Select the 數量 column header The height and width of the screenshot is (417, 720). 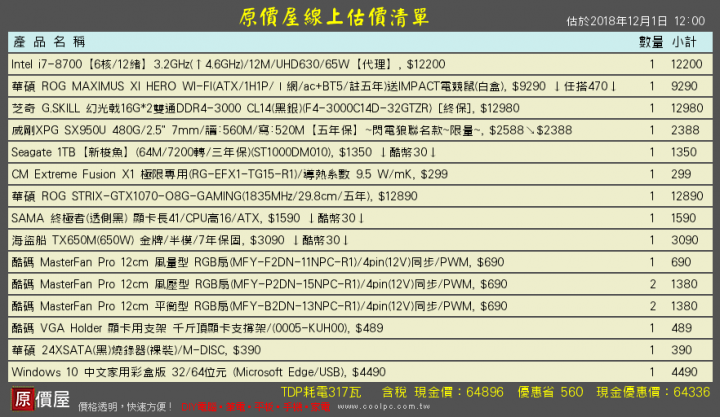coord(651,42)
